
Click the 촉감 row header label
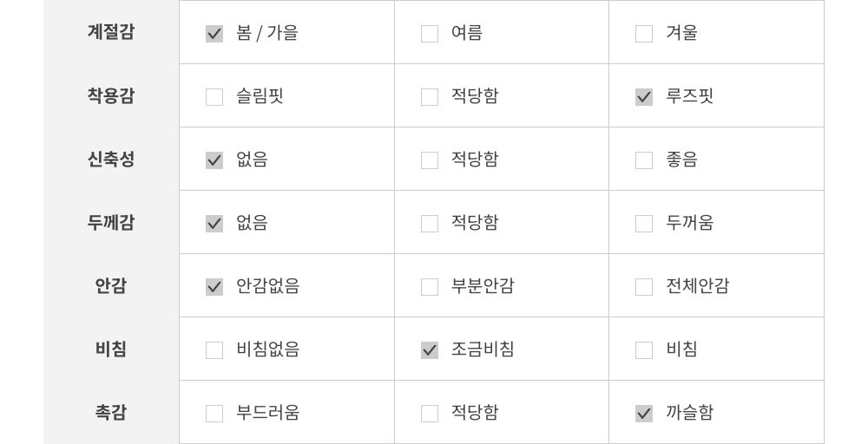[111, 413]
